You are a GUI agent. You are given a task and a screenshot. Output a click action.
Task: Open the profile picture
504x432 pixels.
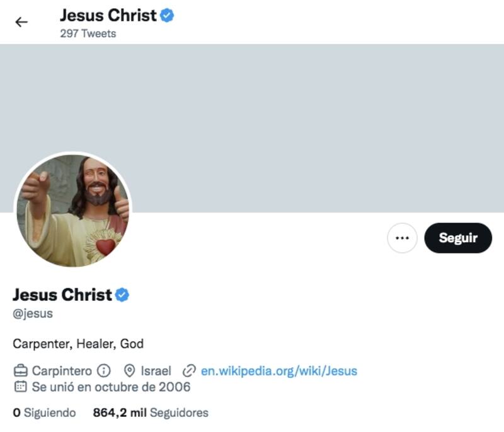tap(72, 209)
